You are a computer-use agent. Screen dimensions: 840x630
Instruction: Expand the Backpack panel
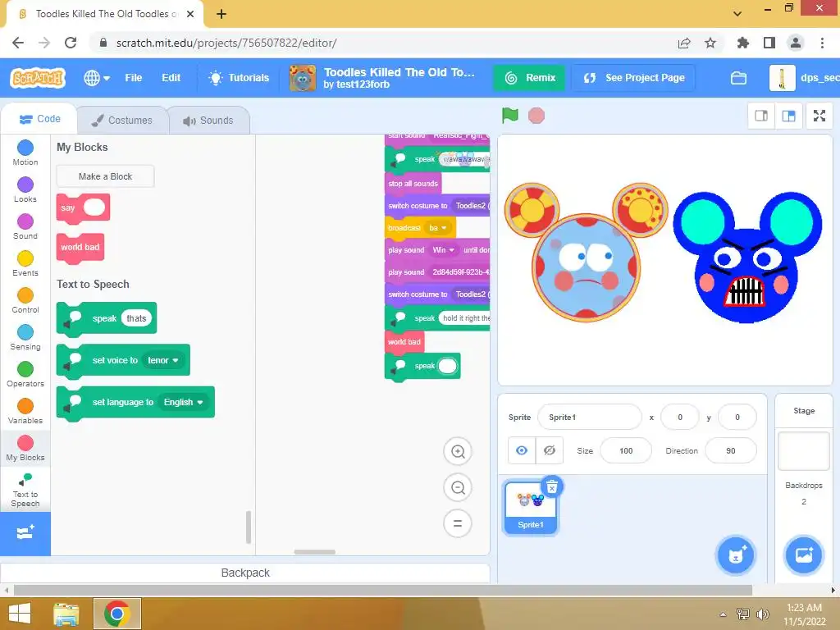click(244, 573)
